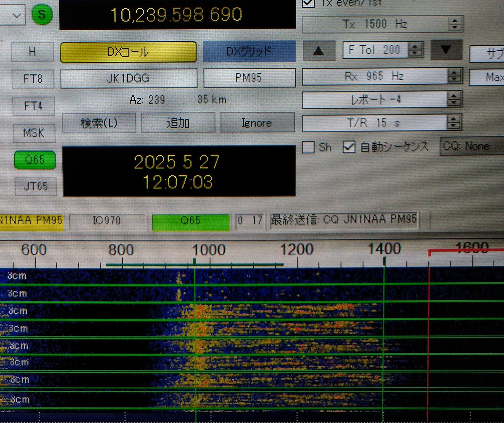Adjust the F Tol 200 spinner arrows
Image resolution: width=504 pixels, height=423 pixels.
click(415, 50)
